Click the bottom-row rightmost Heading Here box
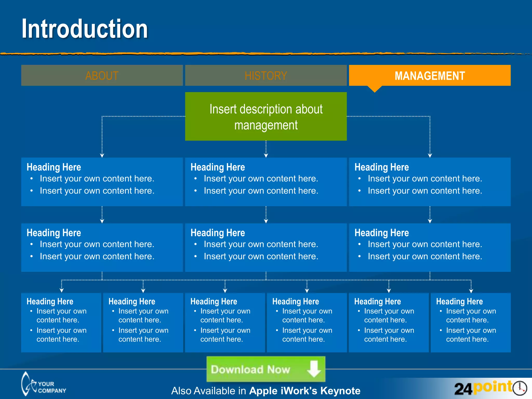The width and height of the screenshot is (532, 399). [471, 322]
